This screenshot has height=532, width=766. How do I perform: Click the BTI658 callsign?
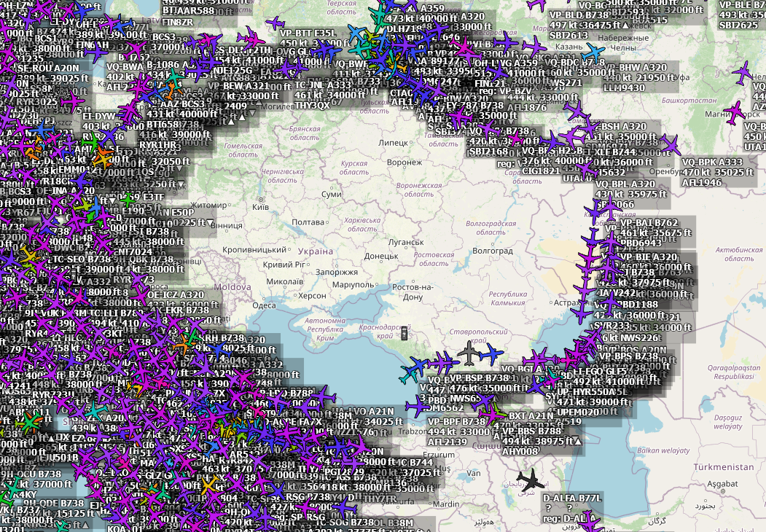(x=163, y=125)
